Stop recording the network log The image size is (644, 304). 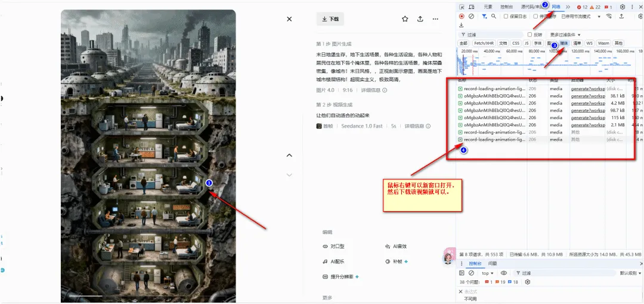[462, 17]
